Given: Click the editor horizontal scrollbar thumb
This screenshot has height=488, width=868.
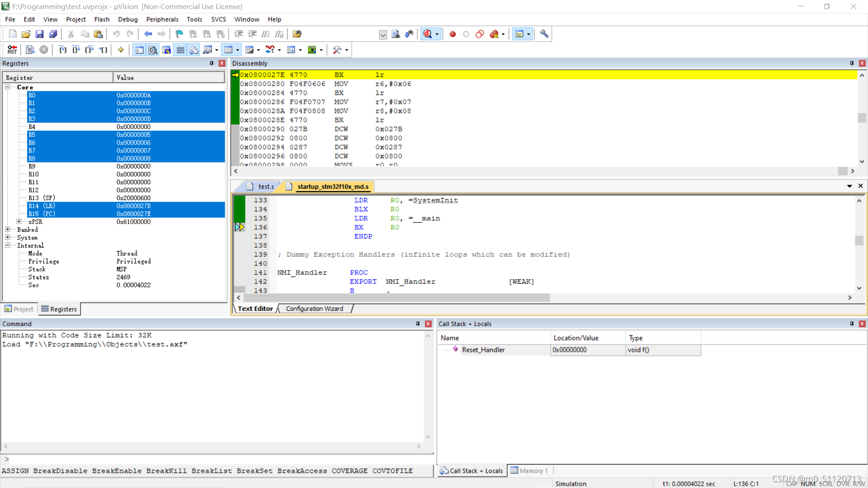Looking at the screenshot, I should pyautogui.click(x=396, y=298).
